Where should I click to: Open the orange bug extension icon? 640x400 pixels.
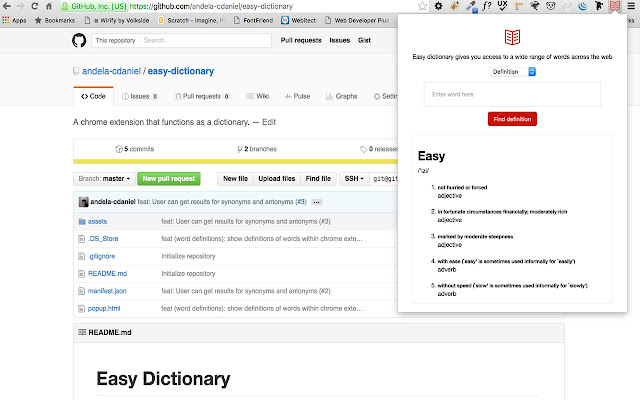tap(454, 6)
